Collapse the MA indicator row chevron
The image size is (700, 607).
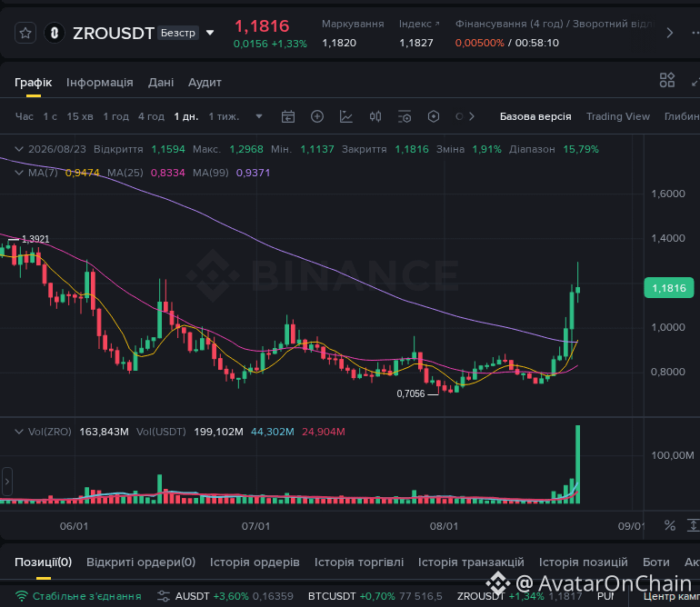[19, 173]
